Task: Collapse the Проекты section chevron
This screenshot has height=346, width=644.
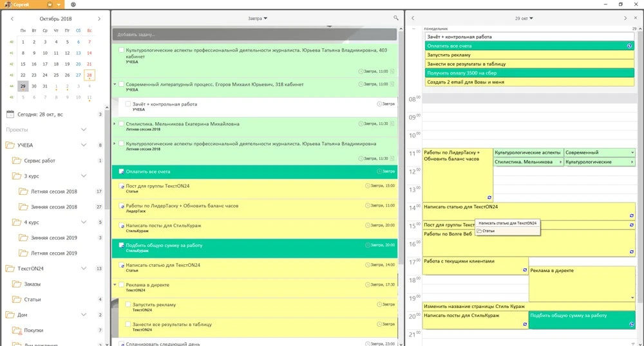Action: pos(83,130)
